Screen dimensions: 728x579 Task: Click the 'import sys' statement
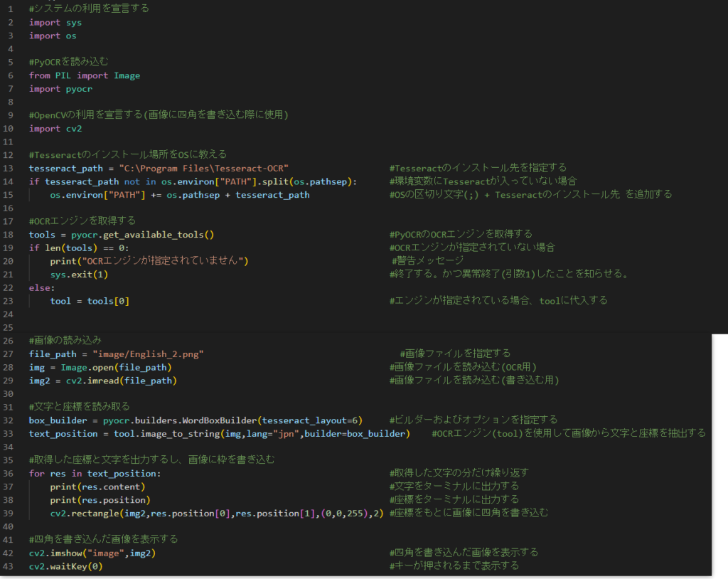(x=55, y=22)
